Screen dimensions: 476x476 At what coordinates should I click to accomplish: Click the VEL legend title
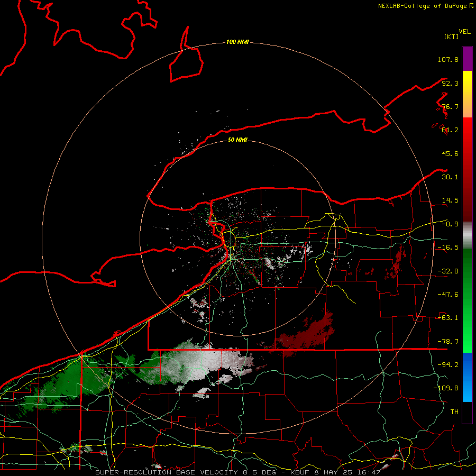[x=464, y=32]
